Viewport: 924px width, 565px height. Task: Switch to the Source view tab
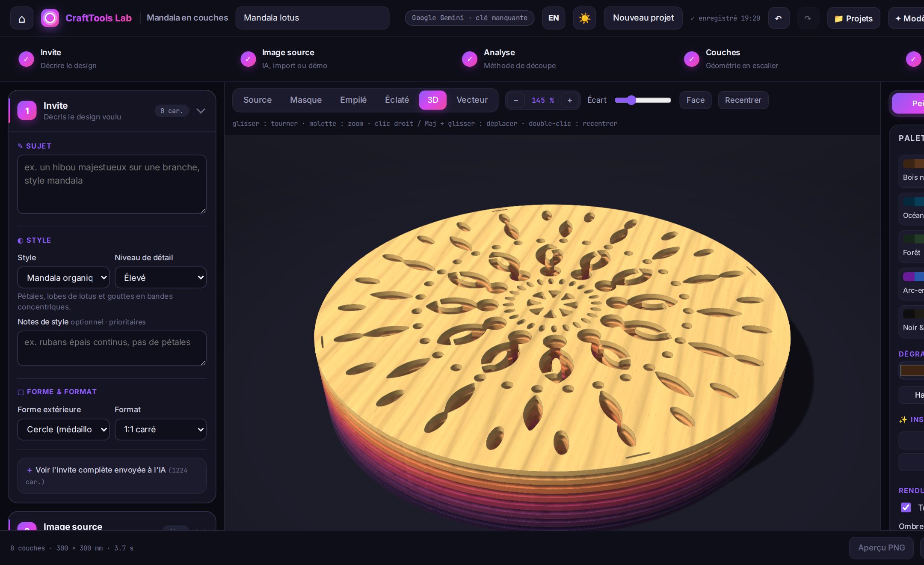point(258,100)
